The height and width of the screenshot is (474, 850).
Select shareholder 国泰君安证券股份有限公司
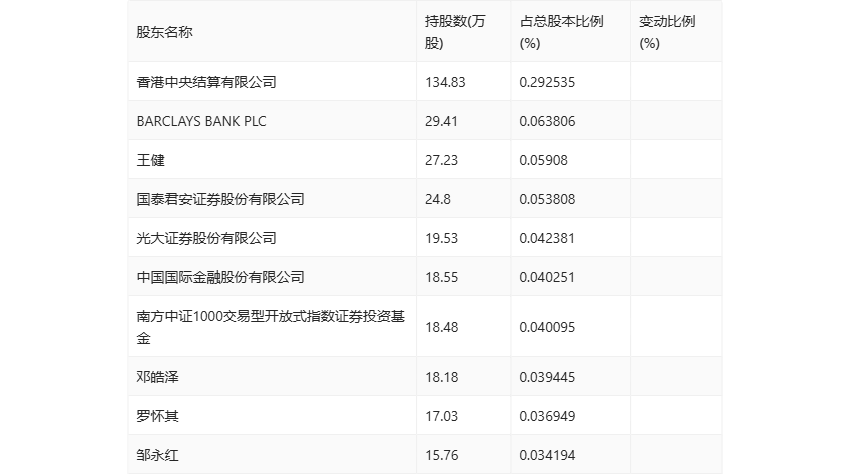(x=220, y=199)
